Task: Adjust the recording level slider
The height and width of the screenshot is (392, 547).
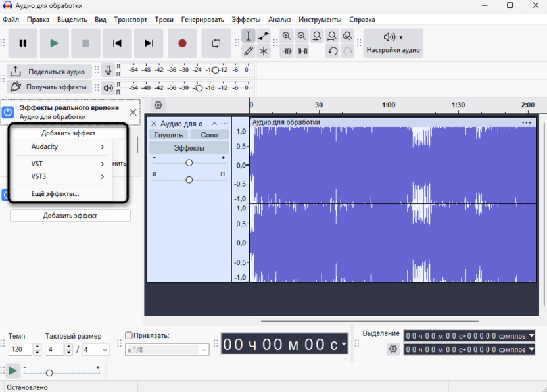Action: (216, 70)
